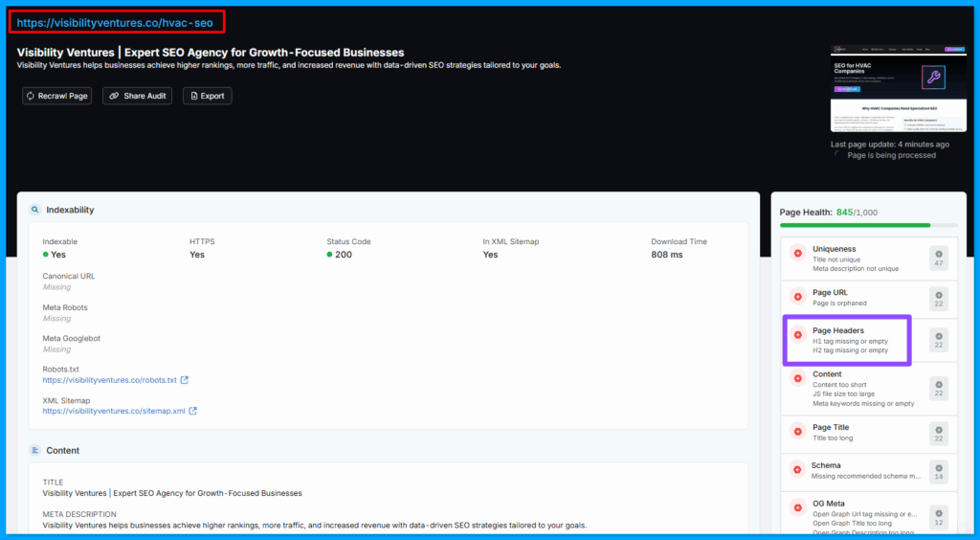Click the 22 score badge for Content issue

[939, 388]
